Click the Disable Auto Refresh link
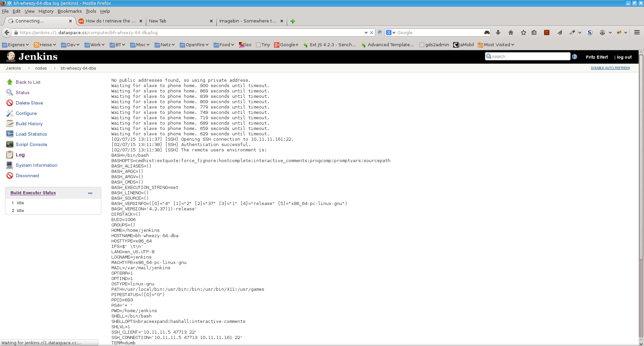The image size is (644, 346). pyautogui.click(x=610, y=68)
